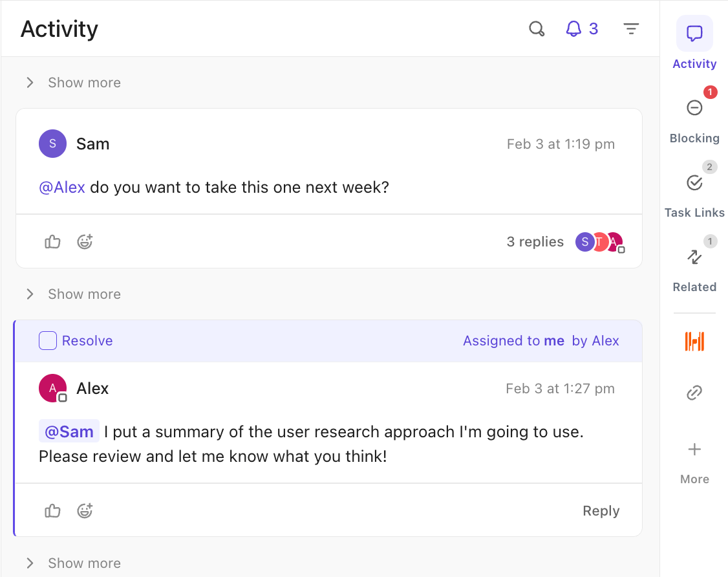Open the activity filter icon
The image size is (728, 577).
pyautogui.click(x=630, y=28)
